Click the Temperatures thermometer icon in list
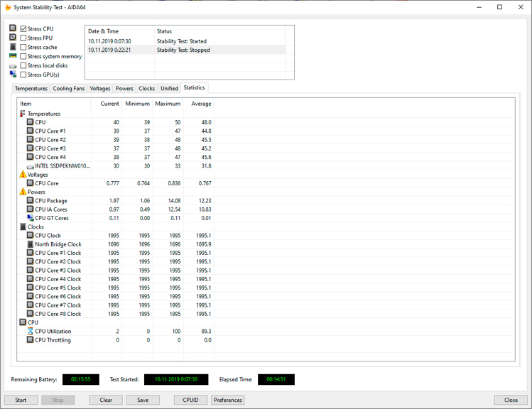This screenshot has width=532, height=409. coord(23,114)
